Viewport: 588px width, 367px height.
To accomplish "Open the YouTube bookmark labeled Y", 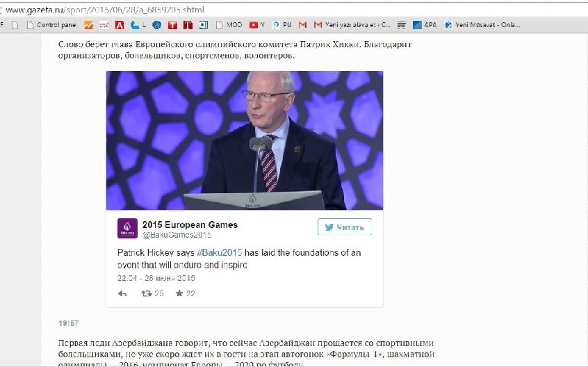I will (257, 25).
